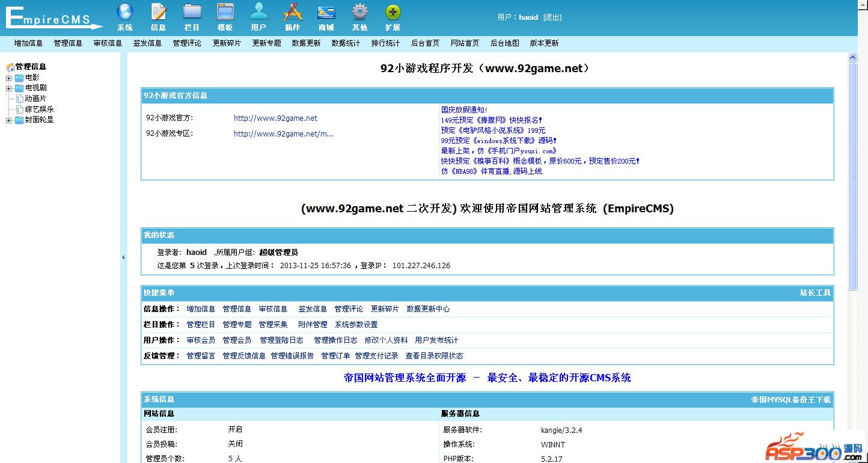Click the 管理栏目 shortcut link
The image size is (868, 463).
(x=201, y=325)
